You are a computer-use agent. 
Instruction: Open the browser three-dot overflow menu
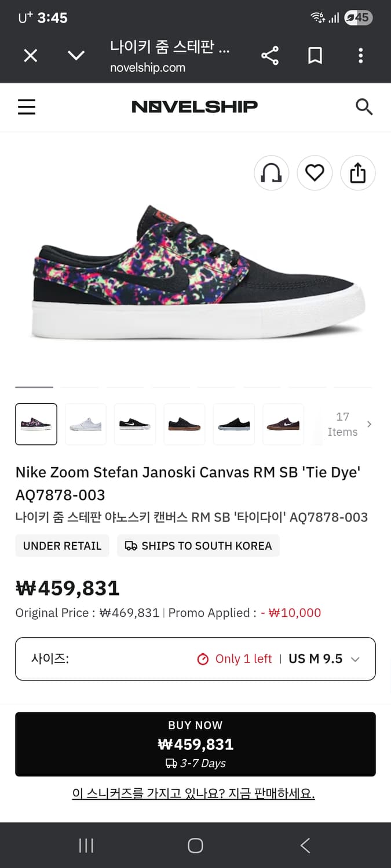pos(360,56)
